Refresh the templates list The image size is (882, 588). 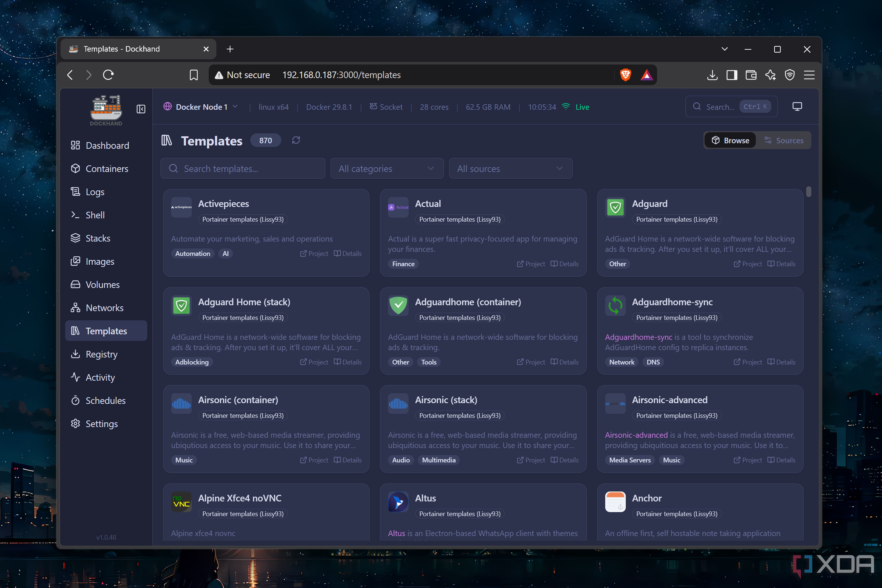(x=296, y=140)
